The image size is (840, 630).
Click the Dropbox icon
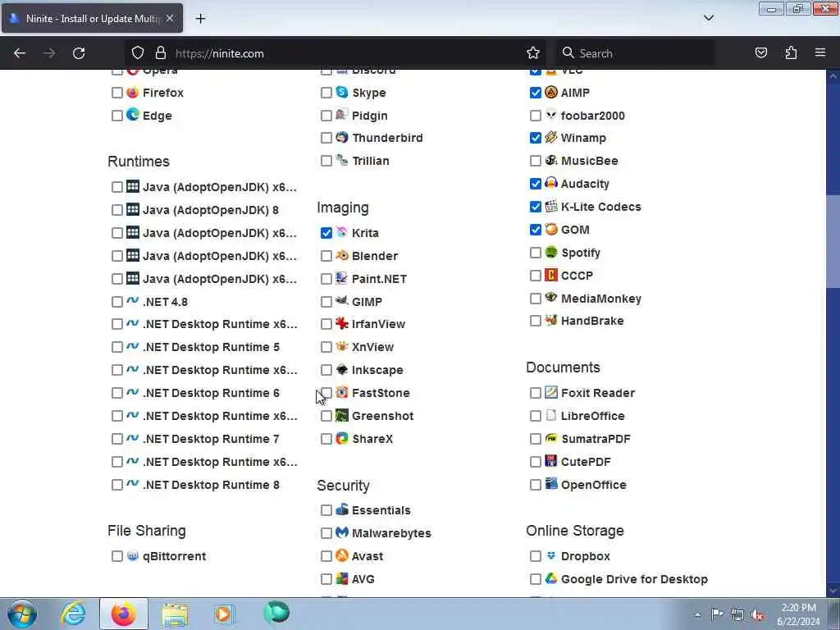(x=551, y=555)
